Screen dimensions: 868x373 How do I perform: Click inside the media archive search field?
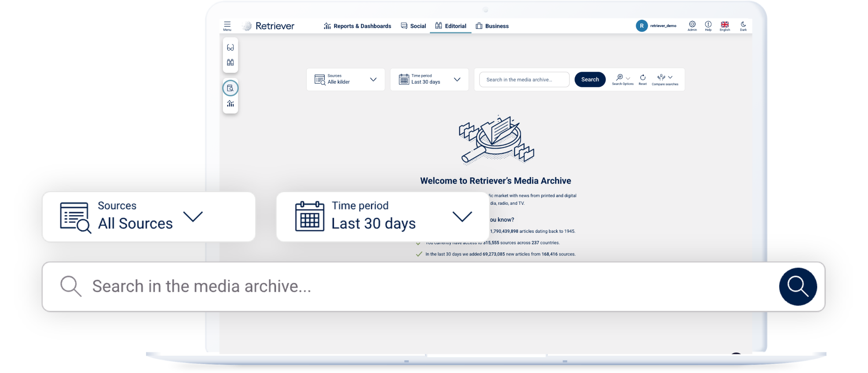524,79
